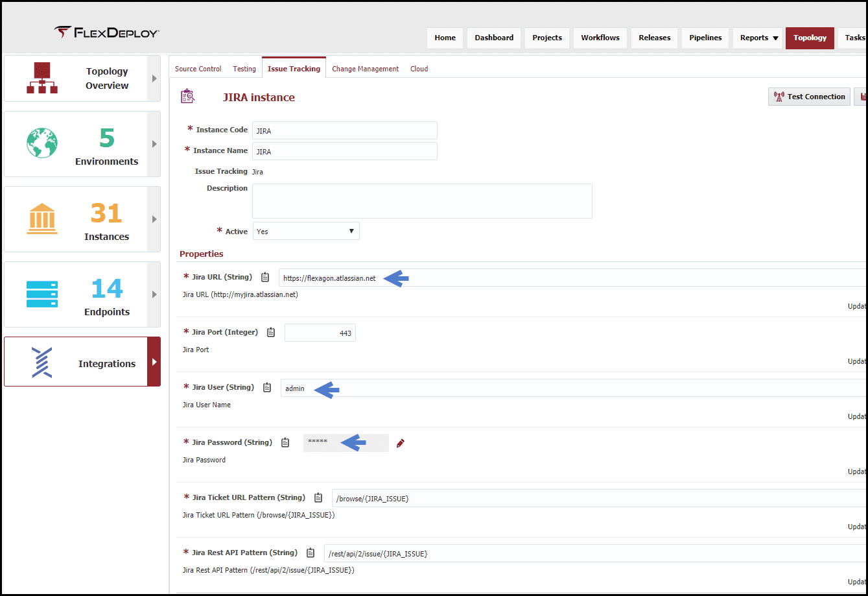Screen dimensions: 868x596
Task: Click clipboard icon beside Jira URL label
Action: click(264, 277)
